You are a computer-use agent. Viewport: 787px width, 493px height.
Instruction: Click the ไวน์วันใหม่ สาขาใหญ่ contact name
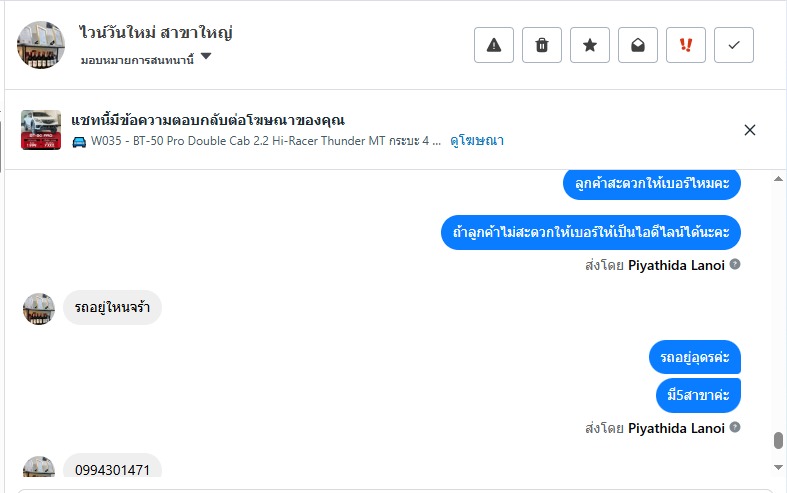tap(156, 32)
